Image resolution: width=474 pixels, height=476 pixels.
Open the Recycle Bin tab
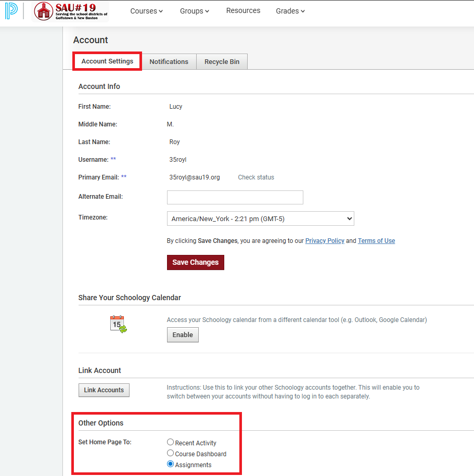[x=222, y=61]
